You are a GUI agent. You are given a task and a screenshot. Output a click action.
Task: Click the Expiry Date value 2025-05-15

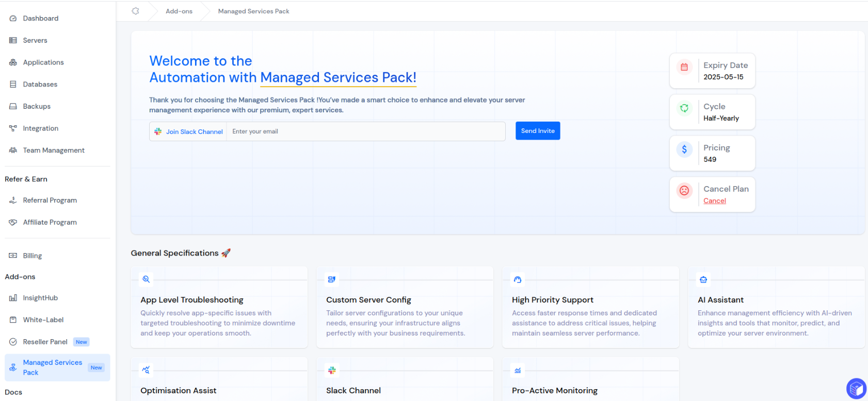[724, 77]
